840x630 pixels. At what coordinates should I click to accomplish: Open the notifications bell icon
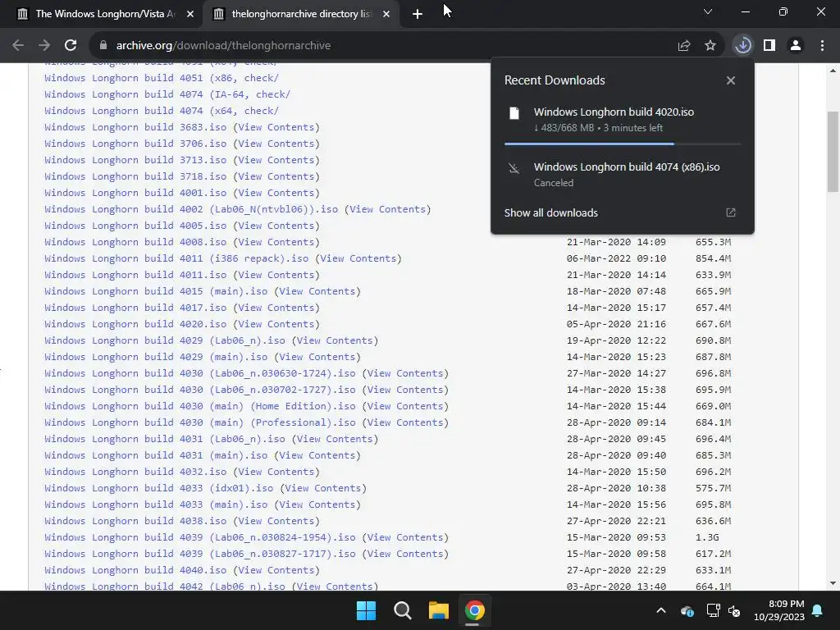point(818,610)
